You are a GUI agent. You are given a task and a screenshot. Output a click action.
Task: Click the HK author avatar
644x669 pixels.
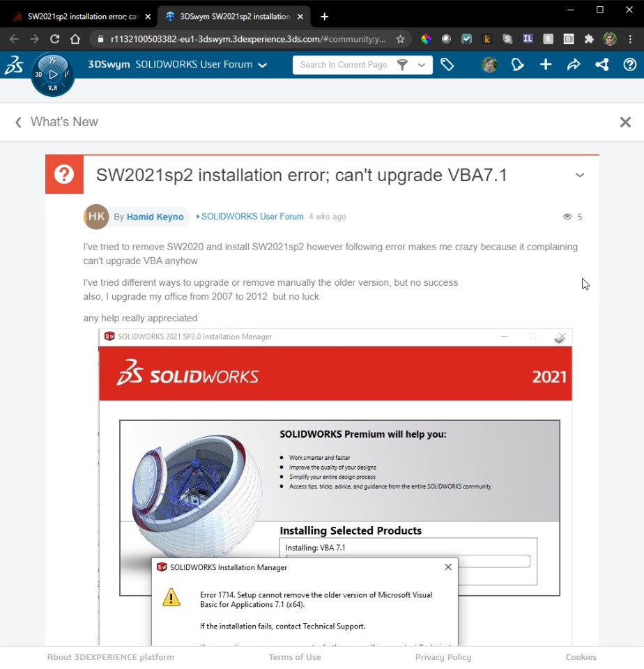click(96, 217)
